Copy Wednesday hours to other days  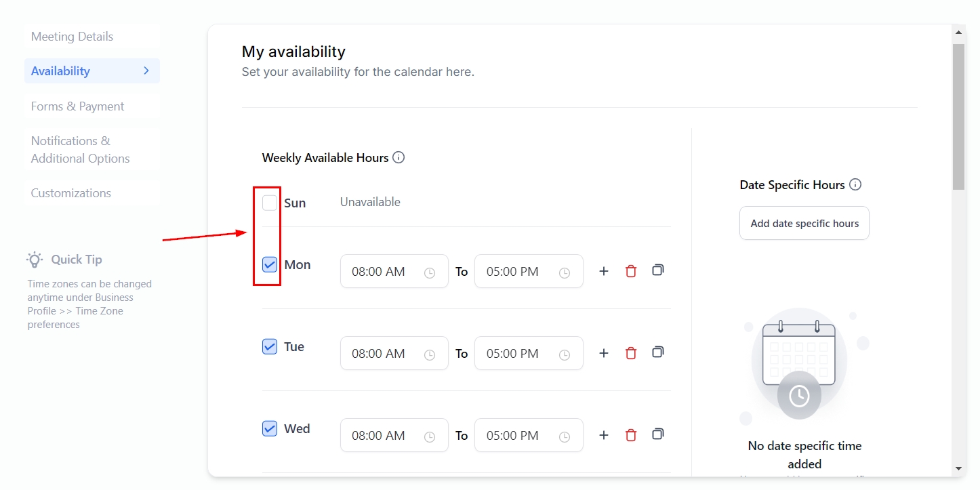pos(657,434)
